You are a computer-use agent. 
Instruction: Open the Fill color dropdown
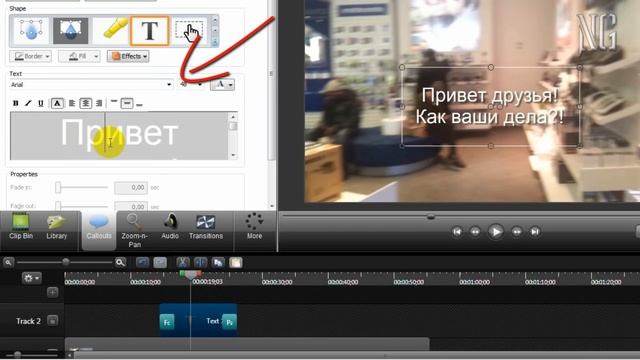tap(79, 56)
